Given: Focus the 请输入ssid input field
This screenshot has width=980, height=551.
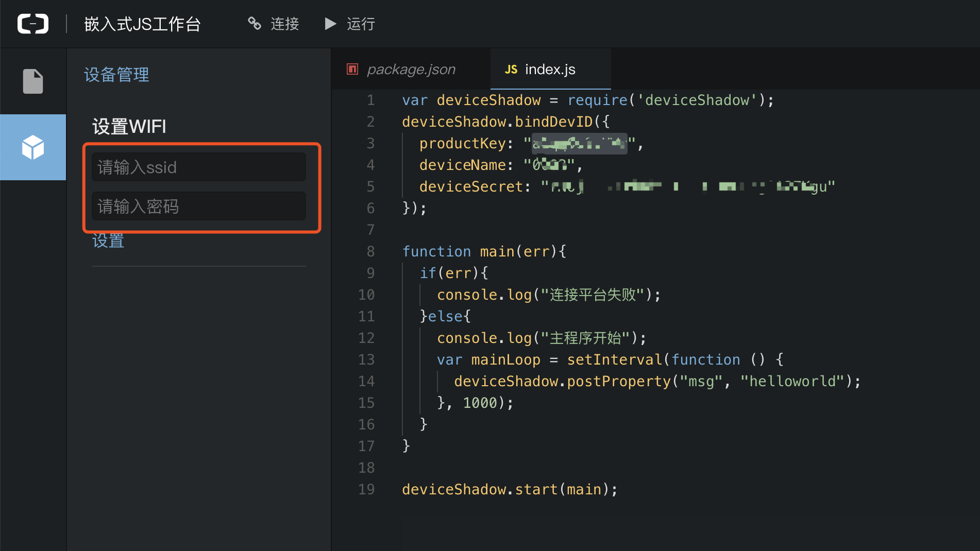Looking at the screenshot, I should [199, 167].
